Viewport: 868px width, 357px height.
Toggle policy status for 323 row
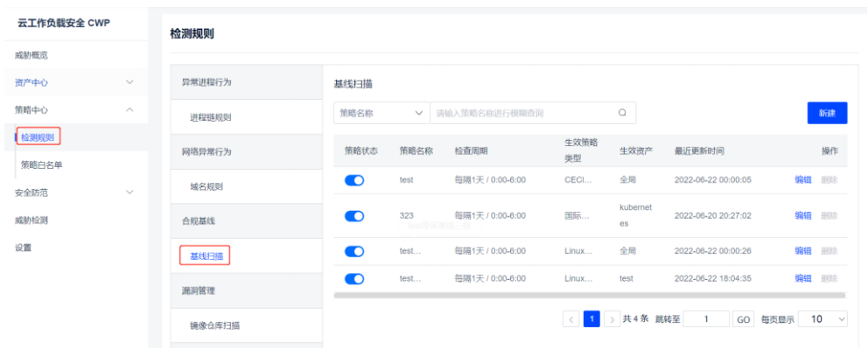tap(354, 216)
